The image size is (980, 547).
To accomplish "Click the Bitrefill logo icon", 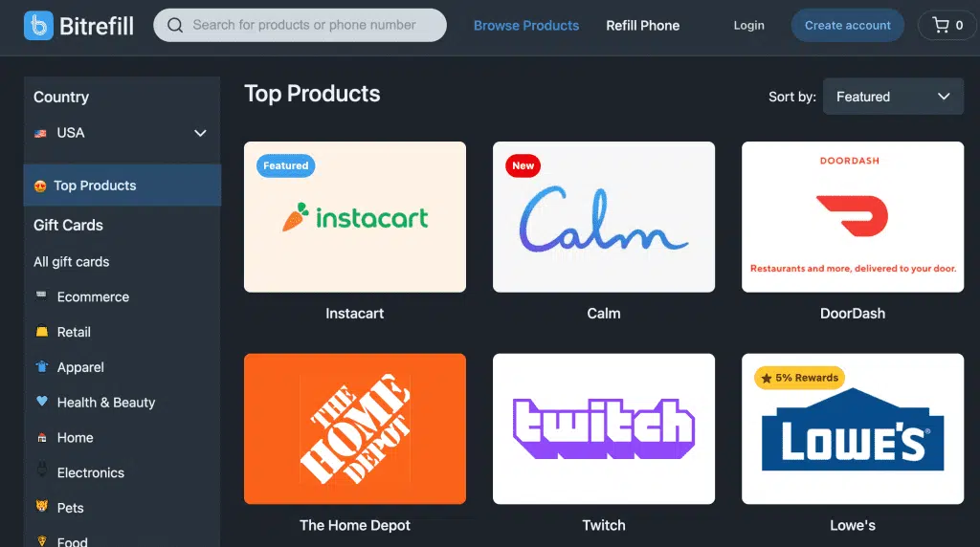I will (38, 26).
